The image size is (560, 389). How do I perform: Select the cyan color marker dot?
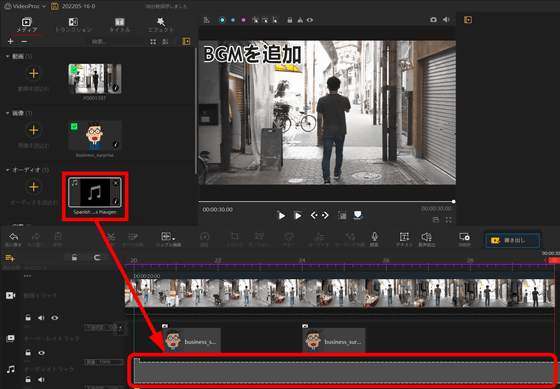coord(222,20)
